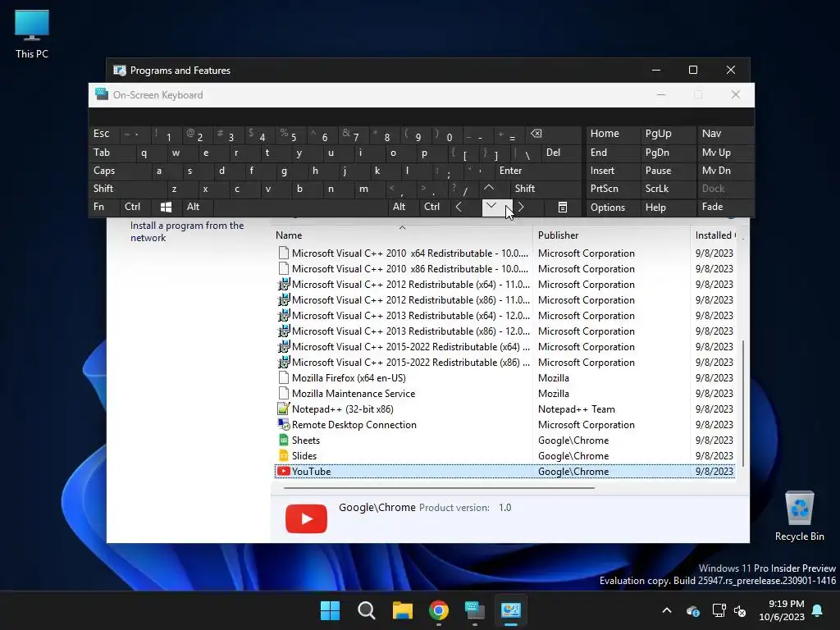This screenshot has width=840, height=630.
Task: Click the up arrow key on keyboard
Action: [489, 189]
